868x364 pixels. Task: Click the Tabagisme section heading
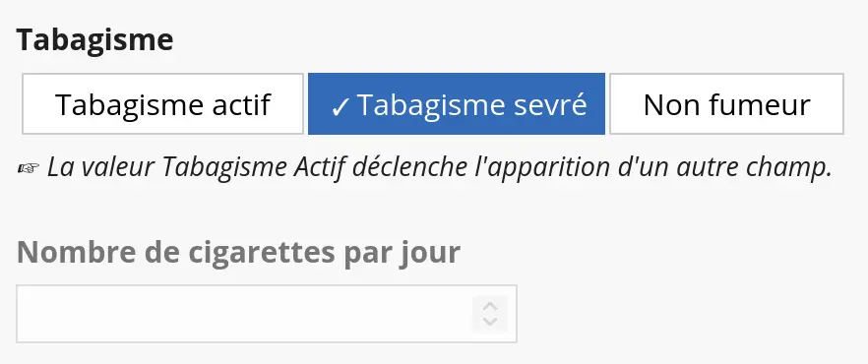[x=94, y=39]
